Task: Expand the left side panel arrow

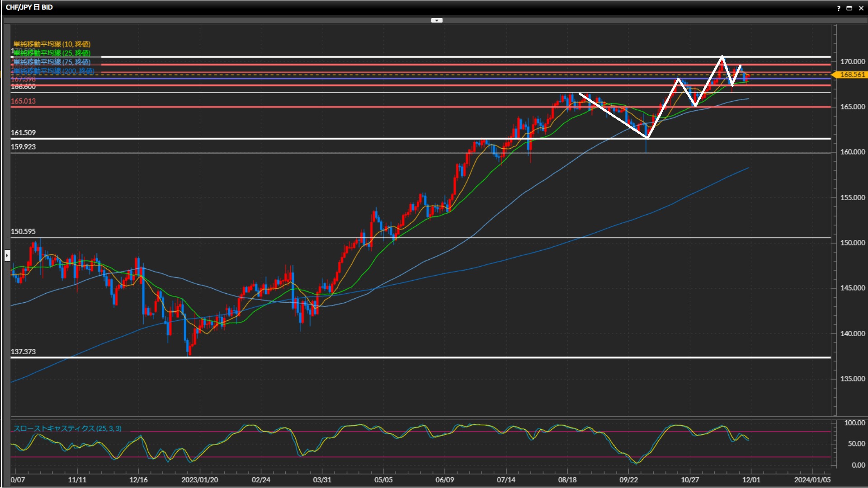Action: [x=7, y=255]
